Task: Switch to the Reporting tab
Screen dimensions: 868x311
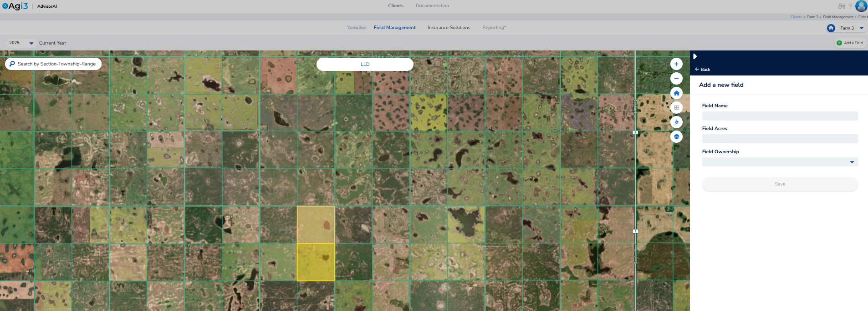Action: coord(494,28)
